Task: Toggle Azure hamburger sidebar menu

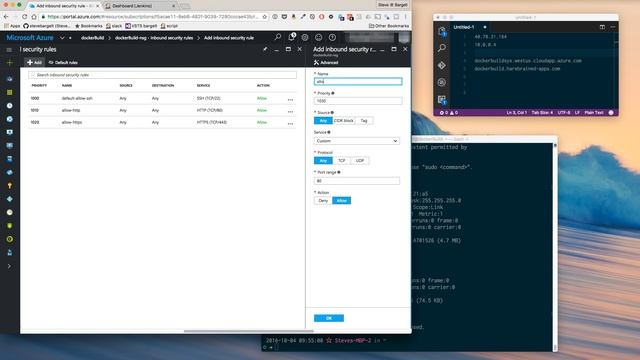Action: click(x=9, y=50)
